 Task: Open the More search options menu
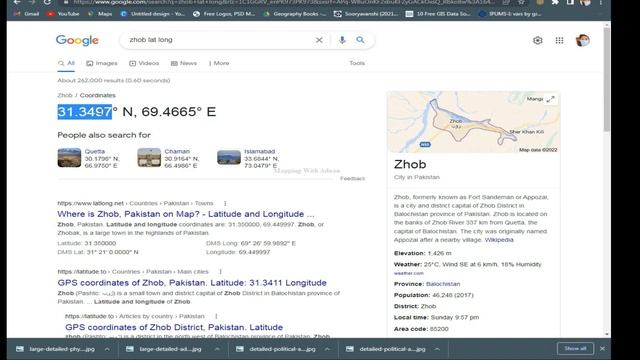[x=219, y=63]
